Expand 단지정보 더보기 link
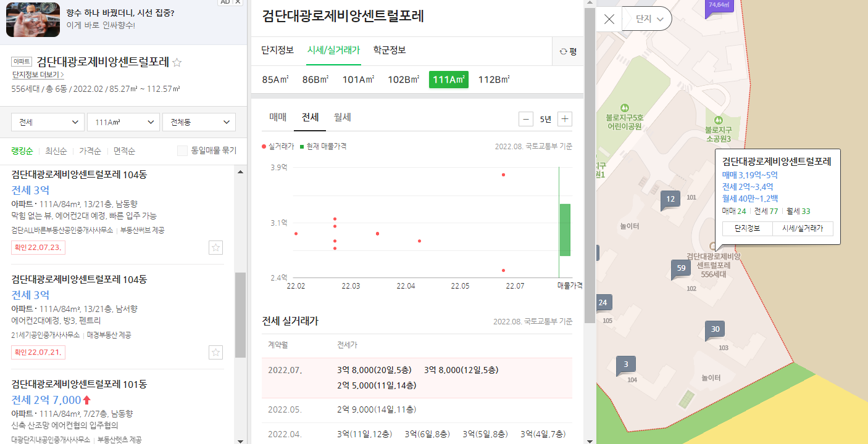Viewport: 868px width, 444px height. 38,75
